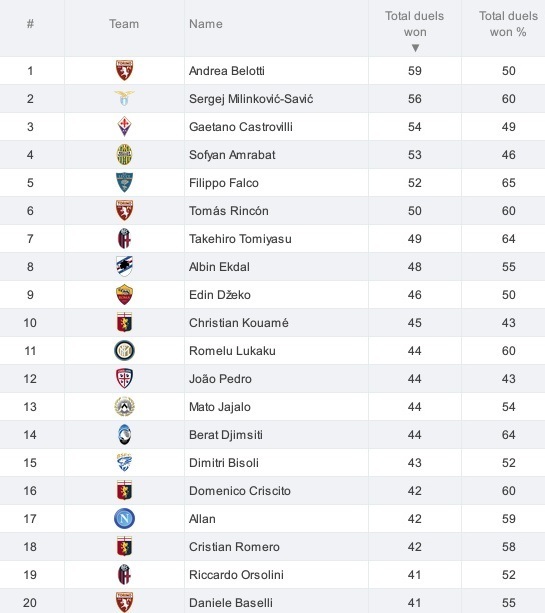Open Romelu Lukaku player link
The height and width of the screenshot is (613, 545).
pos(232,351)
